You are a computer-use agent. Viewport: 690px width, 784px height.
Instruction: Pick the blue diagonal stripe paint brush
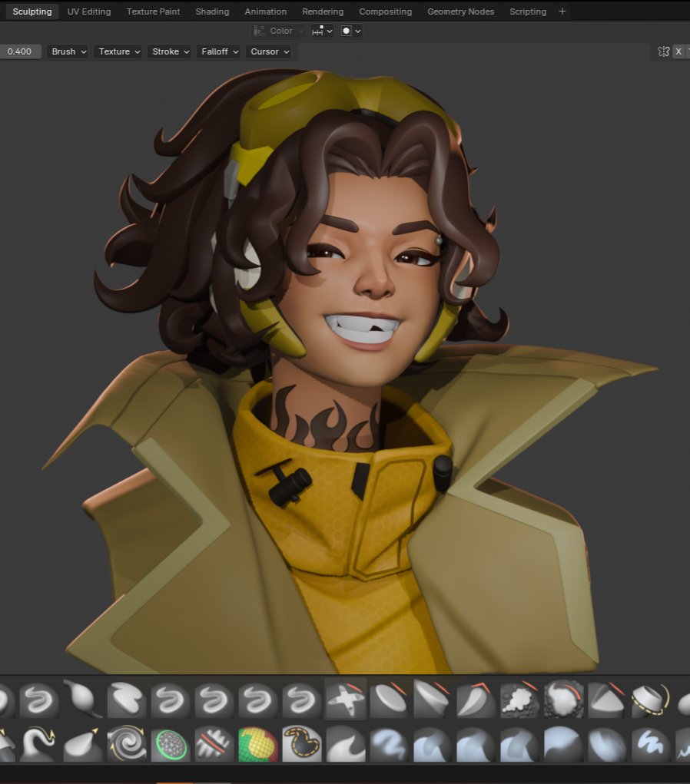[x=606, y=743]
